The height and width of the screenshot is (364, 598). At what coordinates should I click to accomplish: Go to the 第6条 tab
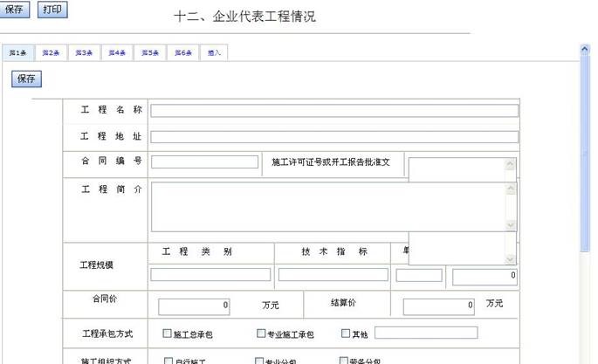182,53
